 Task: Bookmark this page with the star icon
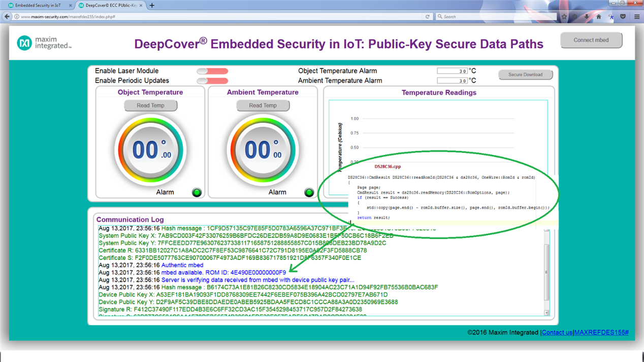tap(564, 17)
